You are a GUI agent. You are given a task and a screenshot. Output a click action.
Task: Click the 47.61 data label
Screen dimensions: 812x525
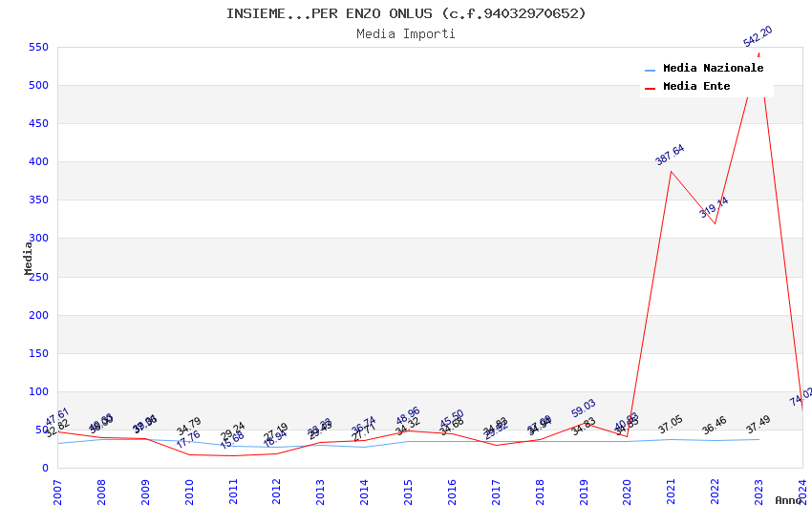pyautogui.click(x=56, y=417)
